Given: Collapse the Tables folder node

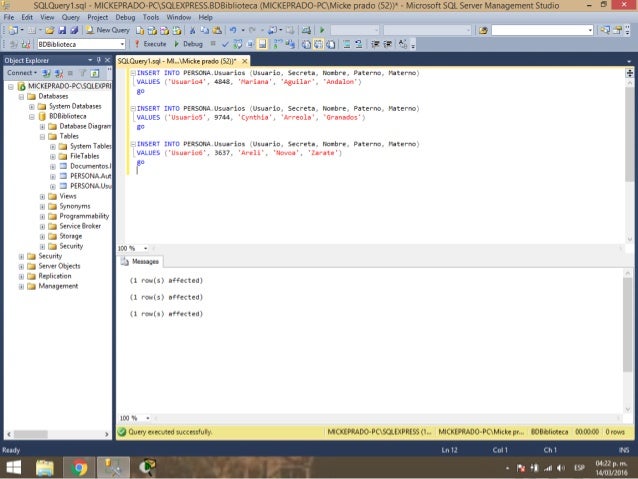Looking at the screenshot, I should (42, 136).
